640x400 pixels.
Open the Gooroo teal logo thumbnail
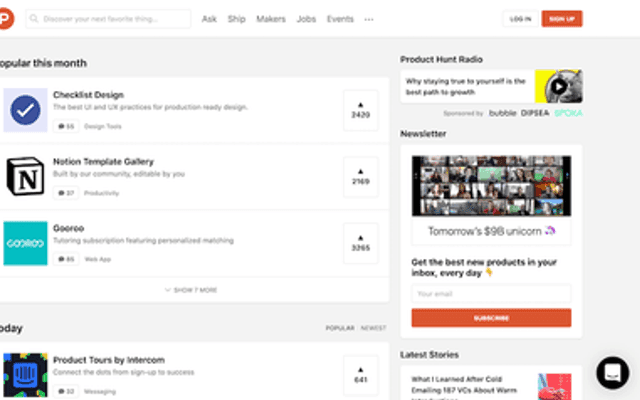click(25, 243)
